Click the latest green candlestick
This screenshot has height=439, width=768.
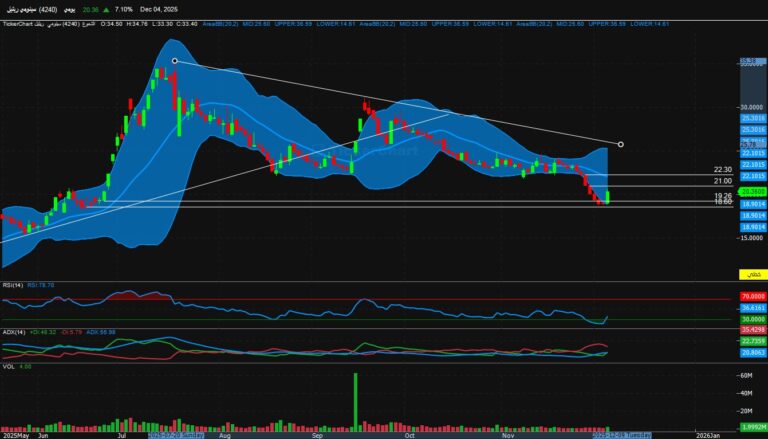pos(608,196)
